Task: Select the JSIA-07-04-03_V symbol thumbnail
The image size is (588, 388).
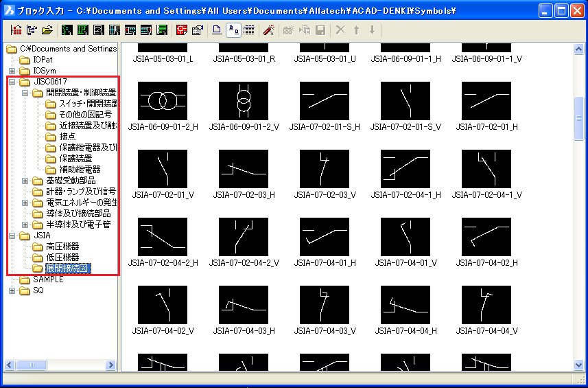Action: click(x=325, y=305)
